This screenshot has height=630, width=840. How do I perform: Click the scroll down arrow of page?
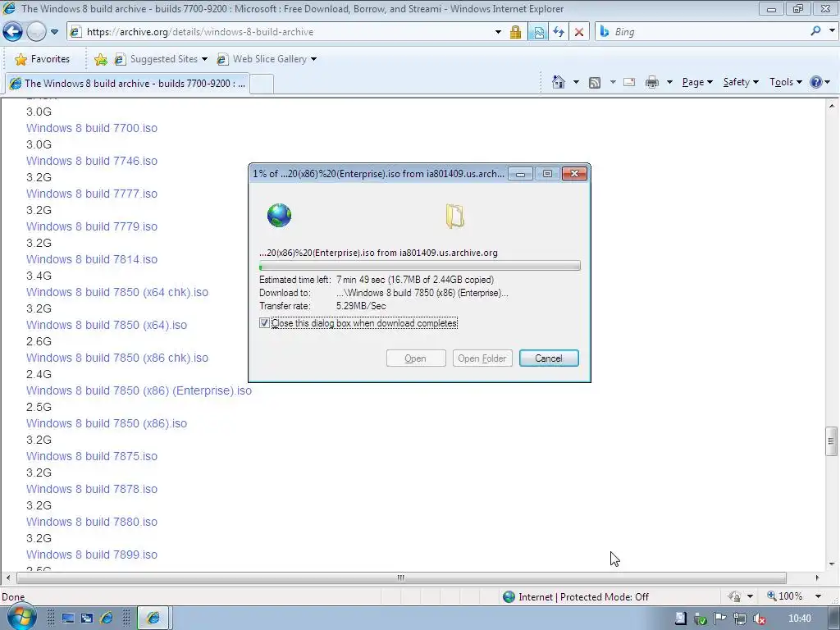tap(832, 564)
